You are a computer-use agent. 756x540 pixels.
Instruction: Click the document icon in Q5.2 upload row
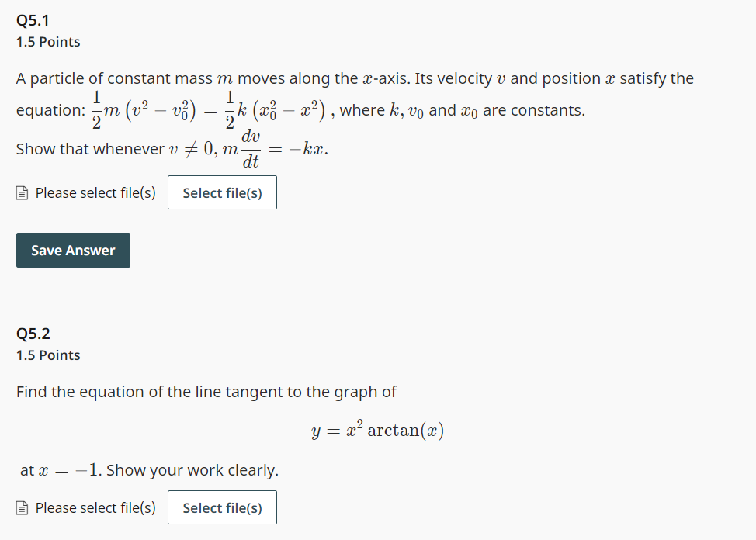22,507
